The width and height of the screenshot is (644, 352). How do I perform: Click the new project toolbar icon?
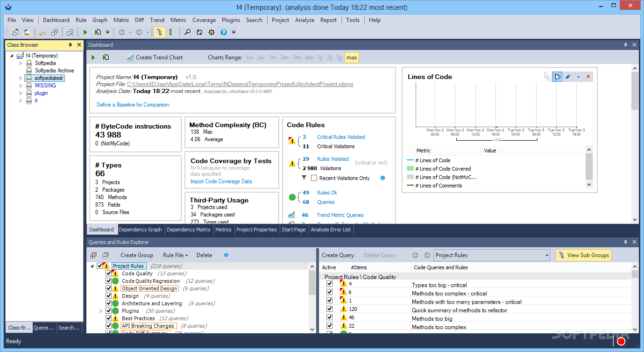click(x=15, y=32)
